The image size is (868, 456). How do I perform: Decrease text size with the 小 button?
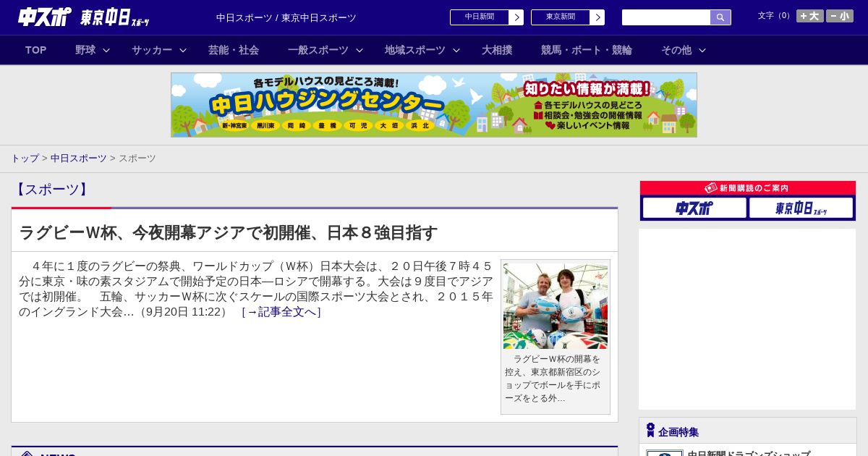click(840, 16)
